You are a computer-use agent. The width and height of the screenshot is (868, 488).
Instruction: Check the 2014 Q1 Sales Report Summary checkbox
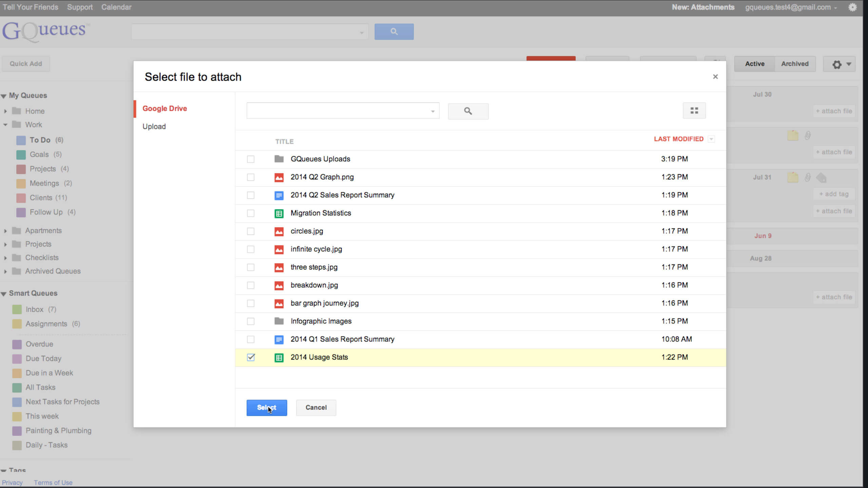click(x=251, y=339)
